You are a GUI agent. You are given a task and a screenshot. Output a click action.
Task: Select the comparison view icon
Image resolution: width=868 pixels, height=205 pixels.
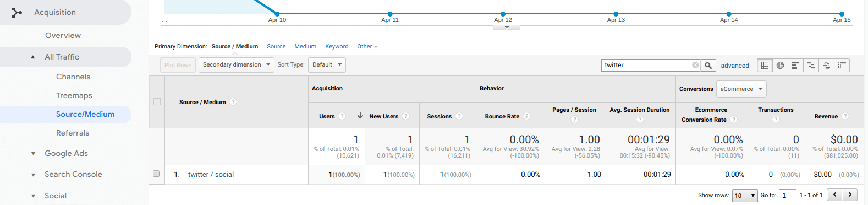pos(811,65)
